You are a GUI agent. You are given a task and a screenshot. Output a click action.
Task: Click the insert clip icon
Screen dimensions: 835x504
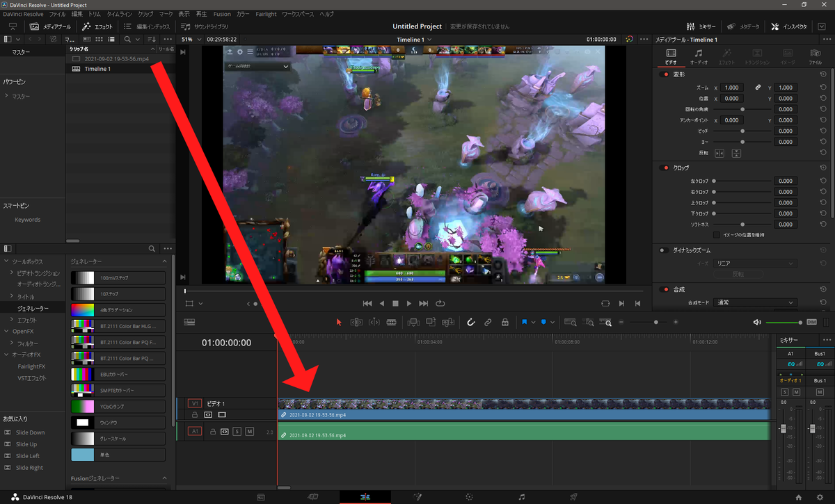pos(413,323)
